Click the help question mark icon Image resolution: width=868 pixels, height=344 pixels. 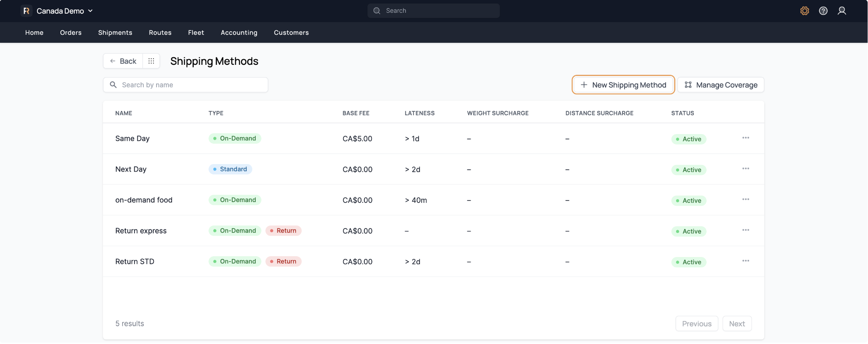click(x=823, y=11)
